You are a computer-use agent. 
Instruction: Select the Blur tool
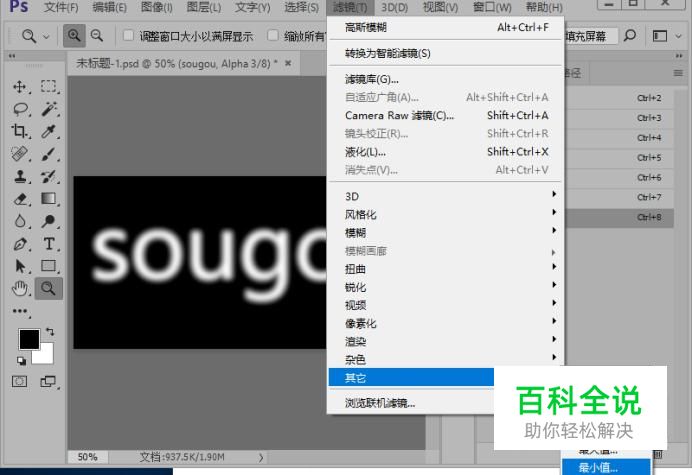[20, 221]
